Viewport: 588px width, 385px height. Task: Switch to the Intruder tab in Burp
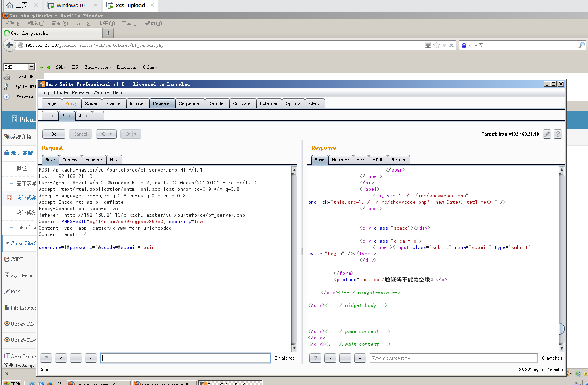(137, 103)
